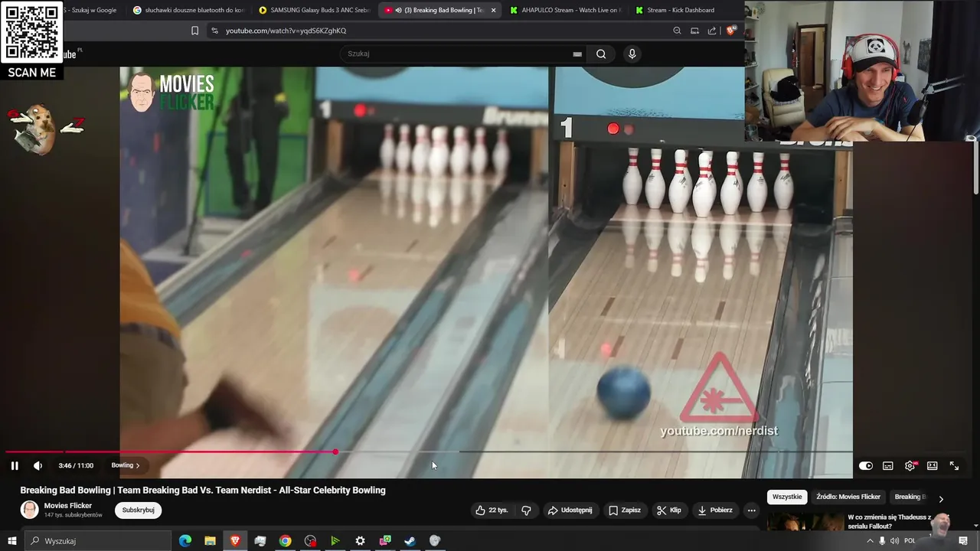980x551 pixels.
Task: Click the youtube.com address bar URL
Action: pos(286,31)
